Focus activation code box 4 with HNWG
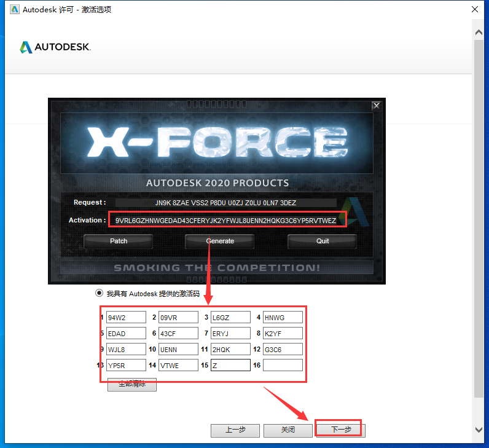This screenshot has height=448, width=489. [x=283, y=317]
